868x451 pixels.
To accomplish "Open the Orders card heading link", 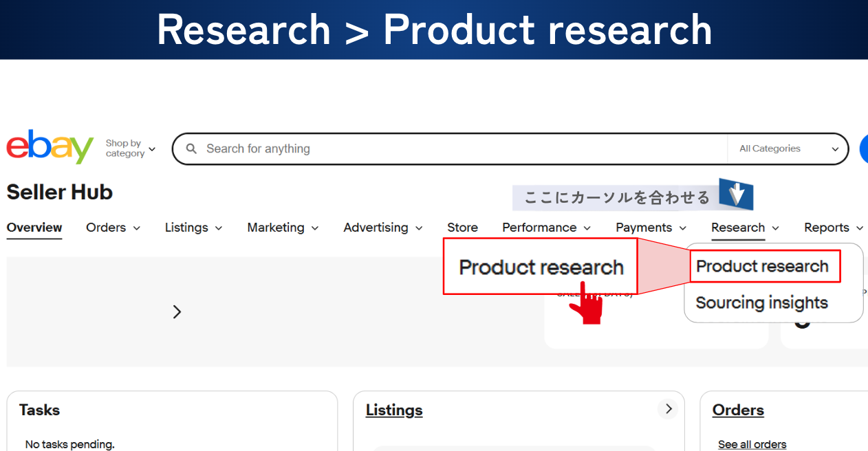I will tap(738, 410).
